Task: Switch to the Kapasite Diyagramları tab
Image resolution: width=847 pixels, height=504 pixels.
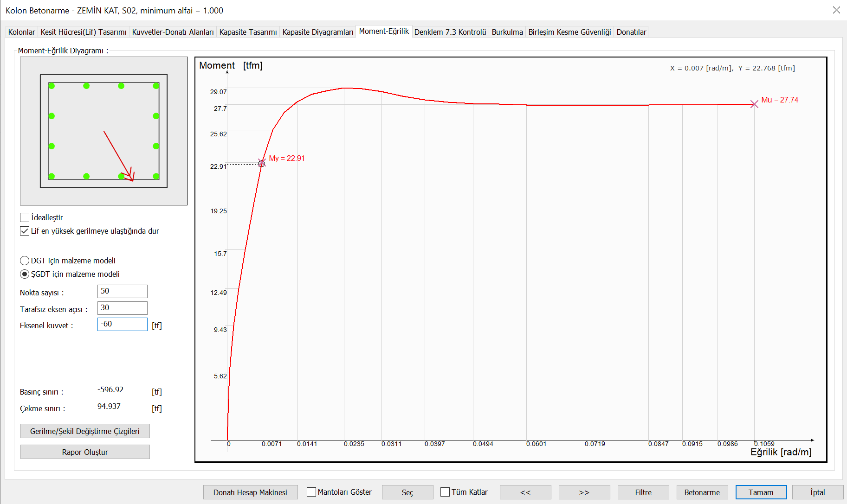Action: click(318, 32)
